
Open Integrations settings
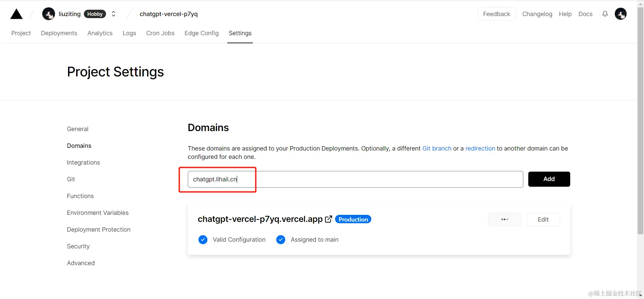click(84, 163)
